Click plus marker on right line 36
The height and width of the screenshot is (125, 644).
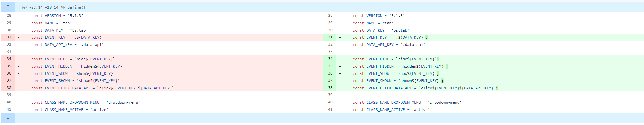[340, 73]
